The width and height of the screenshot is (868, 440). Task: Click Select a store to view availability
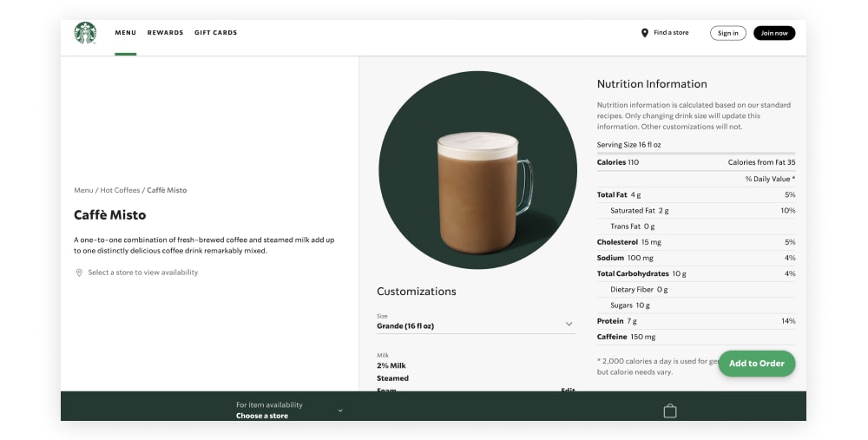(x=143, y=273)
